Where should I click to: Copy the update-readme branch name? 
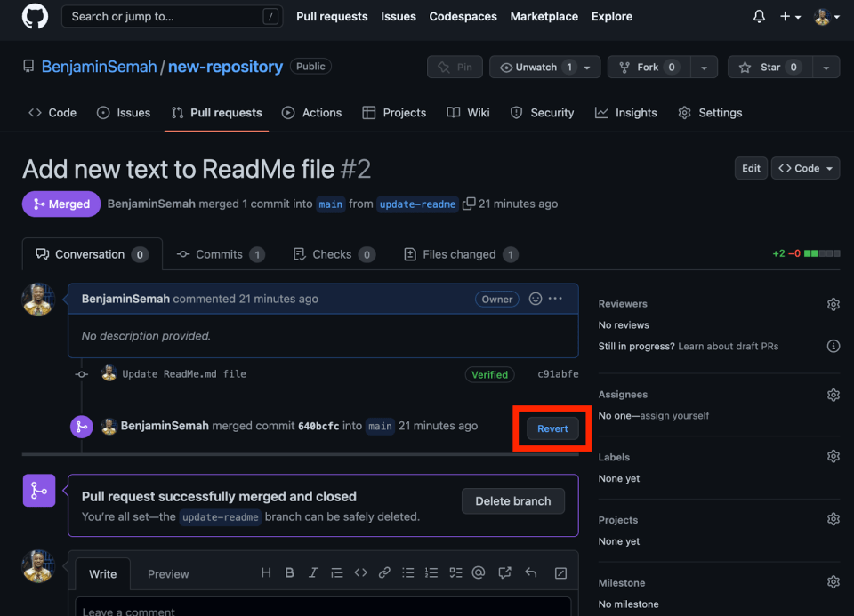(x=469, y=204)
